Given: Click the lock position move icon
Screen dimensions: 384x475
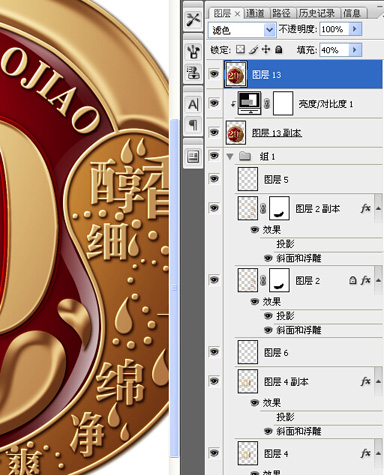Looking at the screenshot, I should click(x=266, y=50).
